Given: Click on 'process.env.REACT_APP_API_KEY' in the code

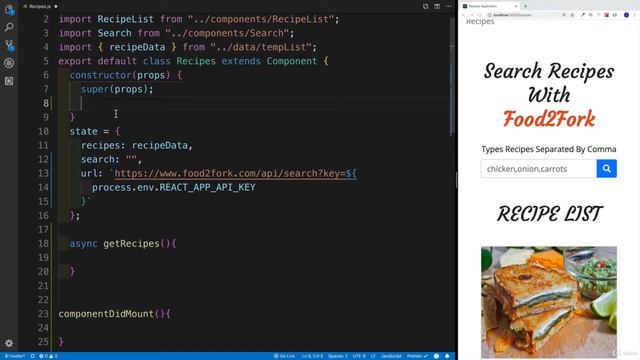Looking at the screenshot, I should 173,187.
